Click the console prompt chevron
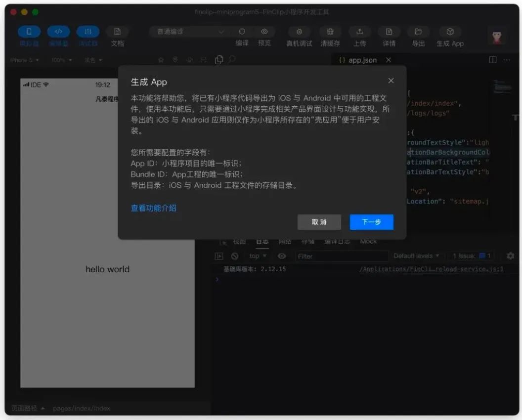 click(x=217, y=279)
